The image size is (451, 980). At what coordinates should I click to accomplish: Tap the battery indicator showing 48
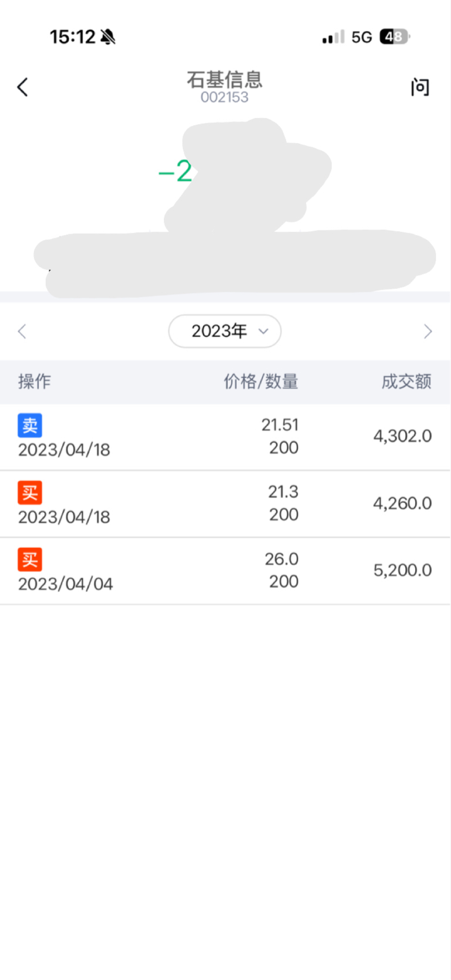394,37
